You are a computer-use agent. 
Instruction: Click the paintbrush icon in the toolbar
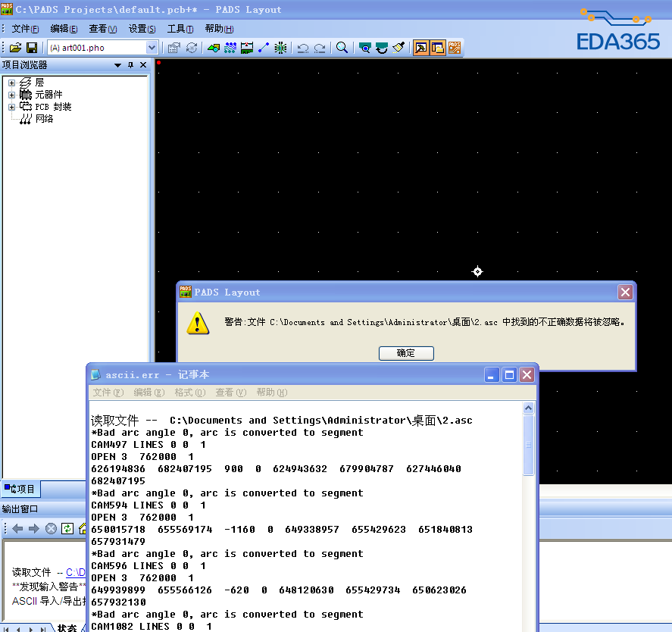(x=399, y=48)
